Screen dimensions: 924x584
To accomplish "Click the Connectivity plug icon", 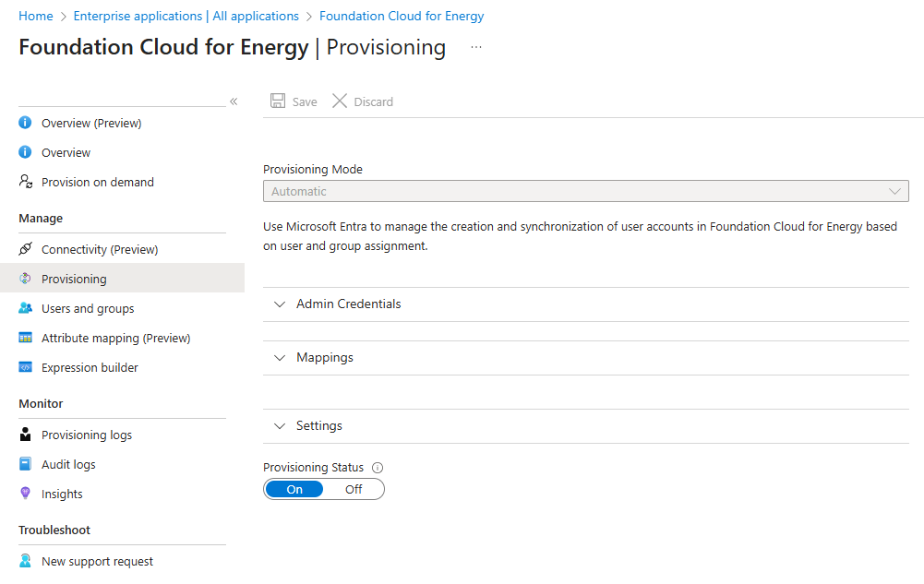I will [x=25, y=249].
